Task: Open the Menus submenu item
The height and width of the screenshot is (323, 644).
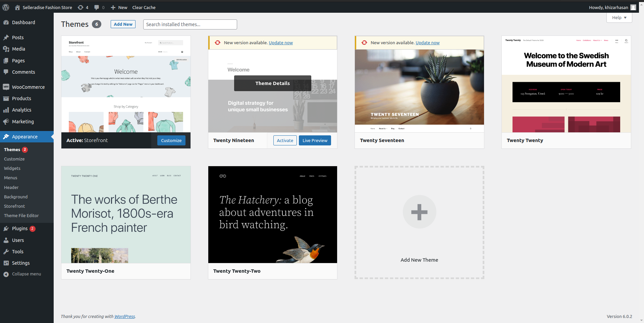Action: pyautogui.click(x=10, y=178)
